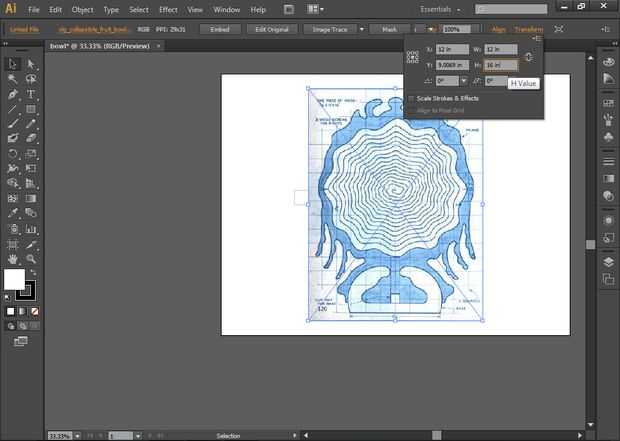Select the Direct Selection tool
The width and height of the screenshot is (620, 441).
31,64
